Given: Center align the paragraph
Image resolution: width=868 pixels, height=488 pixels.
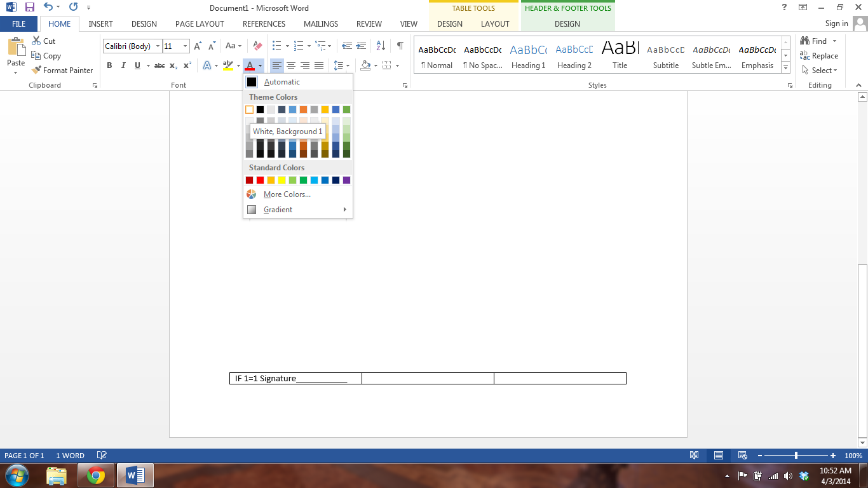Looking at the screenshot, I should tap(291, 65).
